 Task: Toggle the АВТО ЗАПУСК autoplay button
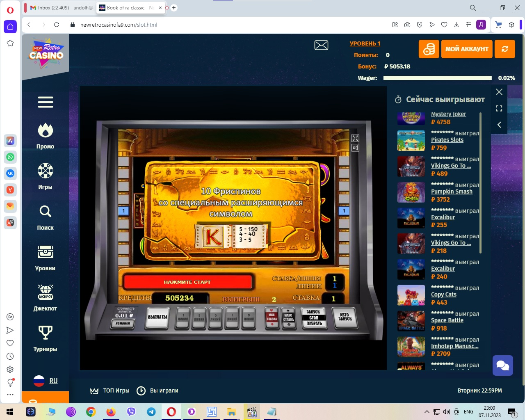(345, 317)
